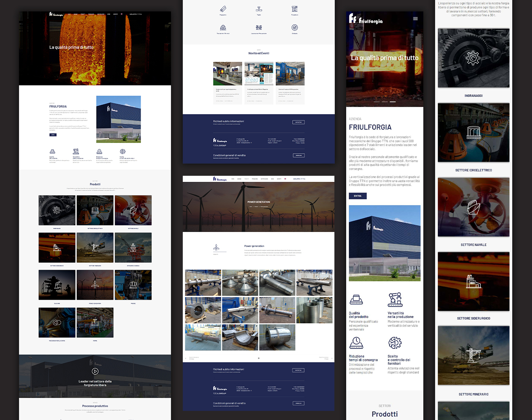This screenshot has height=420, width=532.
Task: Click the mobile 'Scelta e controllo dei fornitori' icon
Action: 395,343
